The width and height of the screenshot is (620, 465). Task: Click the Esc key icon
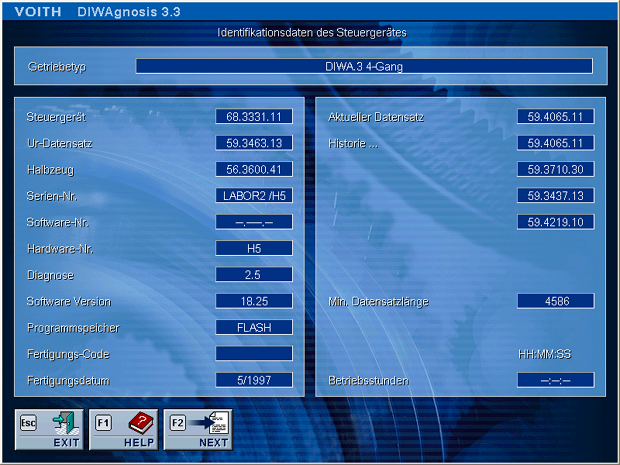click(x=28, y=423)
